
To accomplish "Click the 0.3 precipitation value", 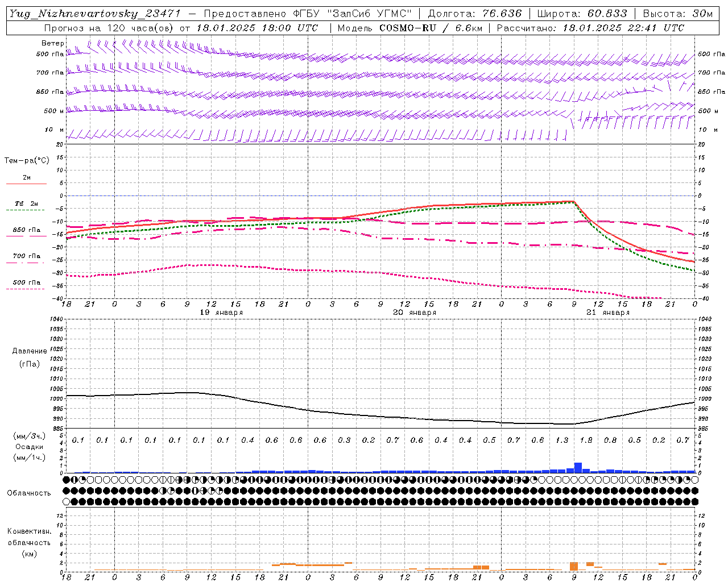I will coord(344,440).
